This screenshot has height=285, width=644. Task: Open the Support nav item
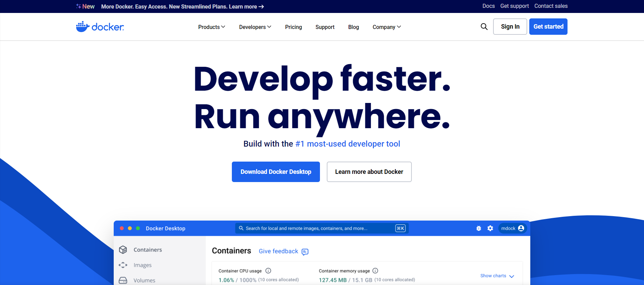point(325,27)
